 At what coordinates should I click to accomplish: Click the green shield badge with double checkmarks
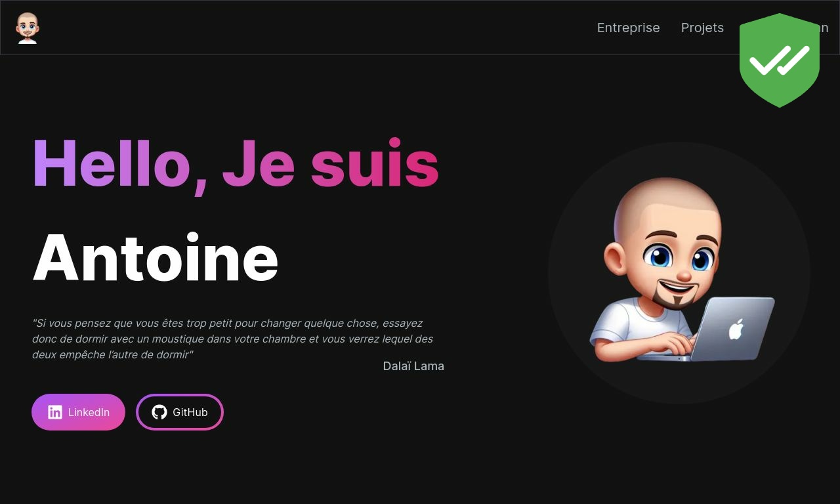click(x=780, y=60)
